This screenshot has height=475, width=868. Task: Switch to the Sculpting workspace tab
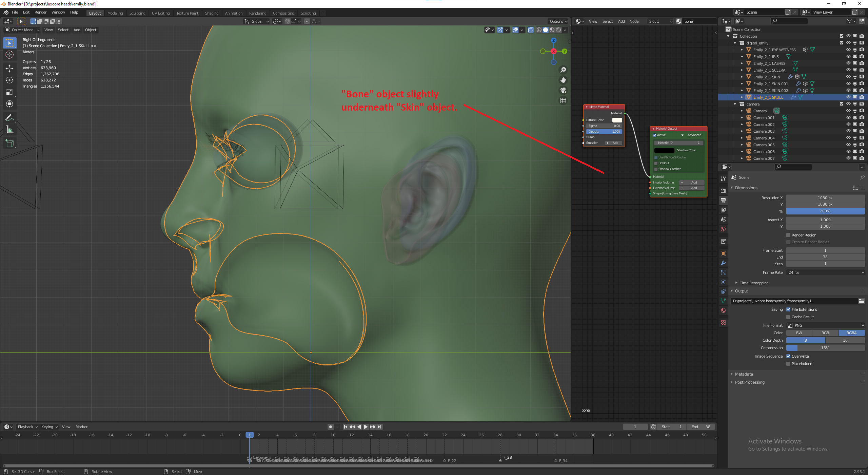[x=137, y=13]
